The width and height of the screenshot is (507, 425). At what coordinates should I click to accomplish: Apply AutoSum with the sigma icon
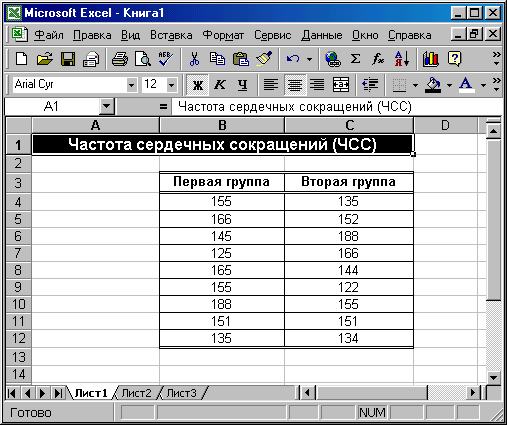point(355,59)
